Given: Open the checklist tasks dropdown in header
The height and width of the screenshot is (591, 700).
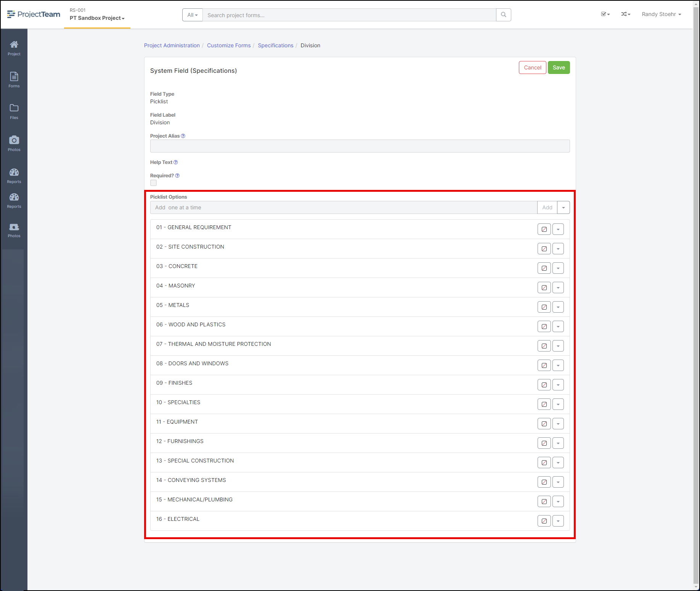Looking at the screenshot, I should (x=605, y=14).
